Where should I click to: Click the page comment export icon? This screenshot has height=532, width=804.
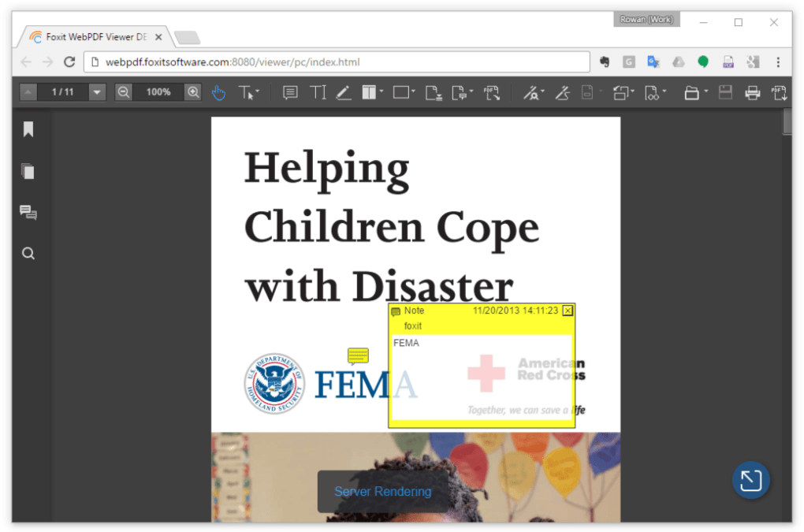click(459, 93)
